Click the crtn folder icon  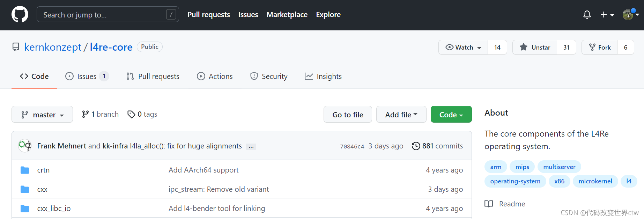point(25,170)
